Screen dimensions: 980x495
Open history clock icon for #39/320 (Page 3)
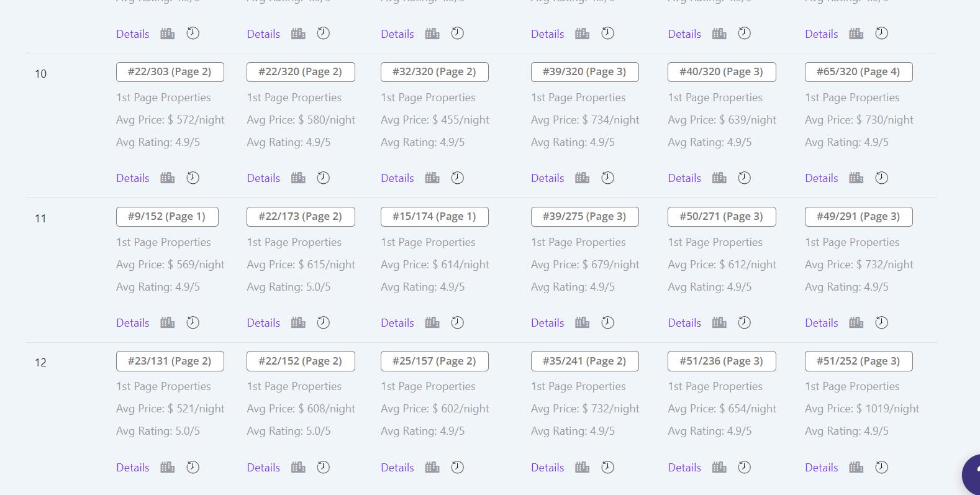point(608,178)
